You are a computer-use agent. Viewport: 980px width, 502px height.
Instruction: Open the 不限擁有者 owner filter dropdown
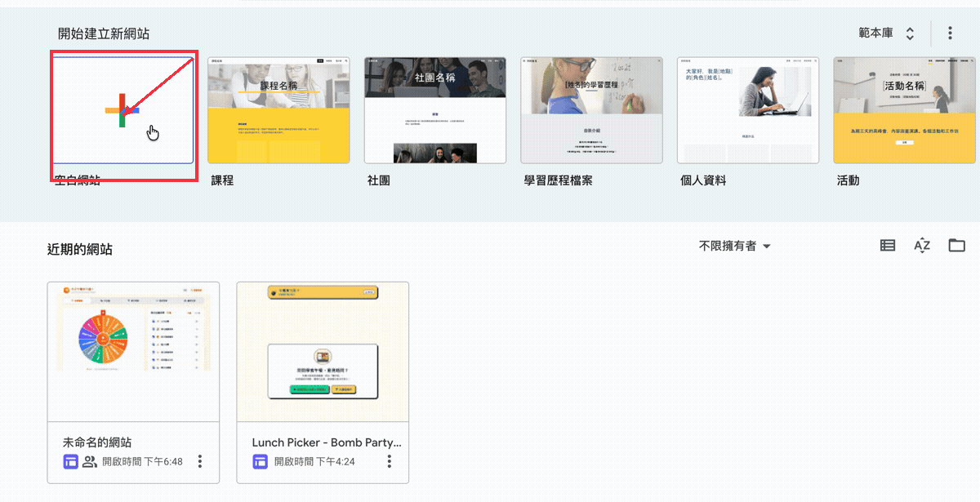pos(735,246)
